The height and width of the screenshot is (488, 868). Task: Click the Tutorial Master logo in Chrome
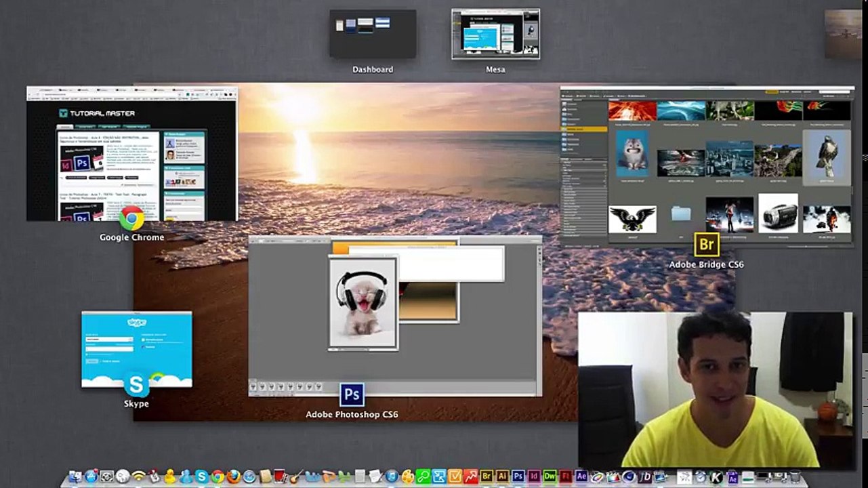tap(96, 113)
